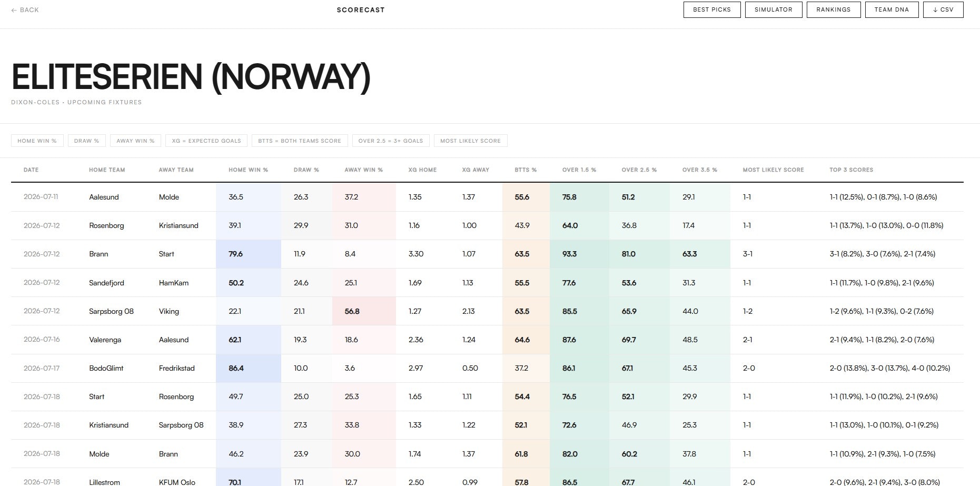Click the BodoGlimt home team cell
The height and width of the screenshot is (486, 980).
[x=106, y=368]
